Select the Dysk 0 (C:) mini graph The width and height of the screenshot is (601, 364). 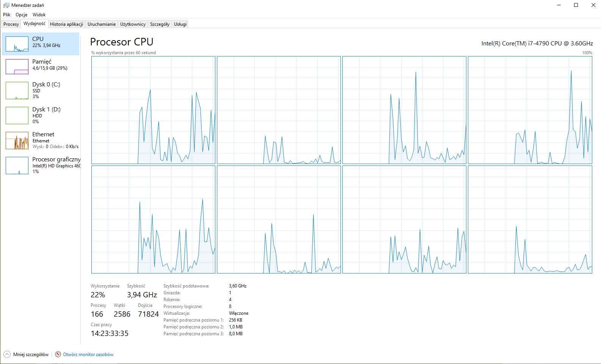pos(17,91)
